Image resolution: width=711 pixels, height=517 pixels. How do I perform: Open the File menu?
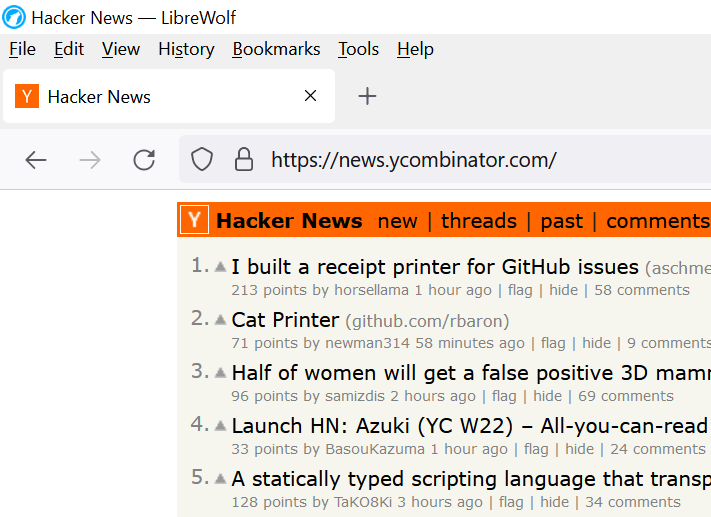pyautogui.click(x=22, y=49)
